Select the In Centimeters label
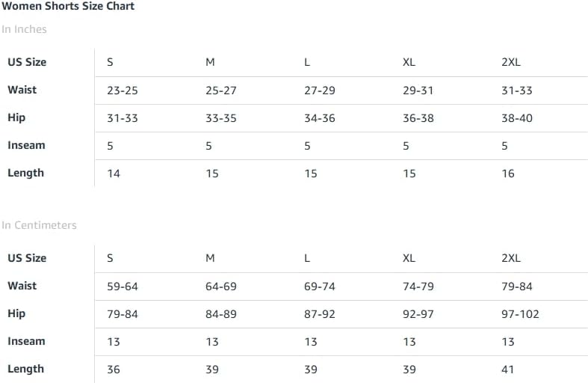The height and width of the screenshot is (383, 588). [x=39, y=225]
